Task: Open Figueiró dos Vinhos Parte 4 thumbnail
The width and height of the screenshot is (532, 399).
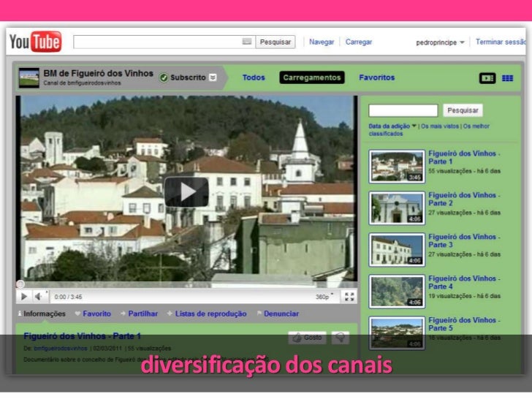Action: point(397,292)
